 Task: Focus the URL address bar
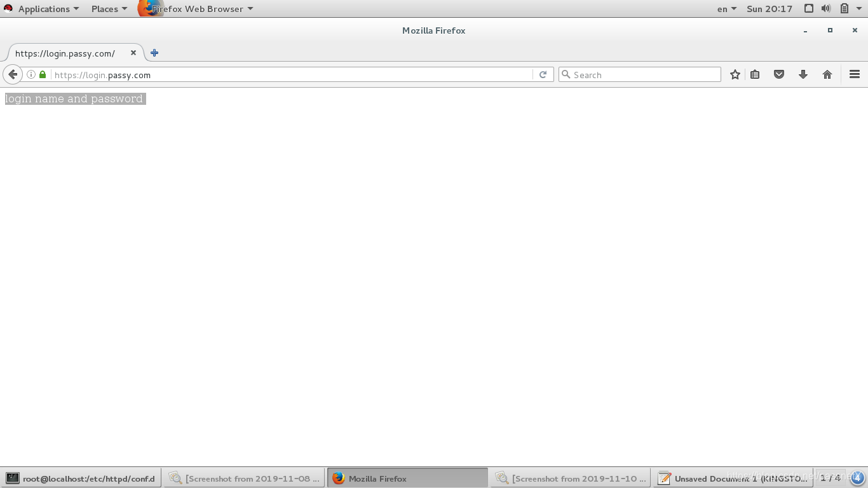click(x=292, y=74)
